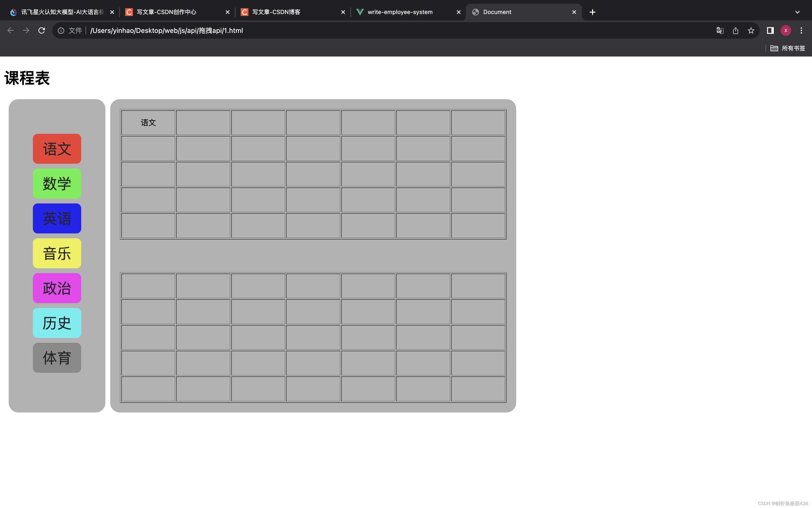Select the gray 体育 course block
812x508 pixels.
point(57,358)
